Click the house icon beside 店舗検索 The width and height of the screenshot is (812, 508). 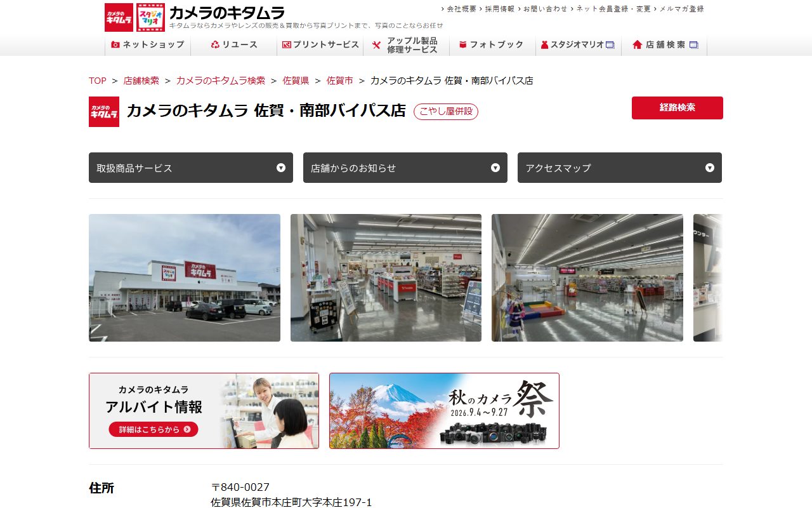(x=637, y=45)
